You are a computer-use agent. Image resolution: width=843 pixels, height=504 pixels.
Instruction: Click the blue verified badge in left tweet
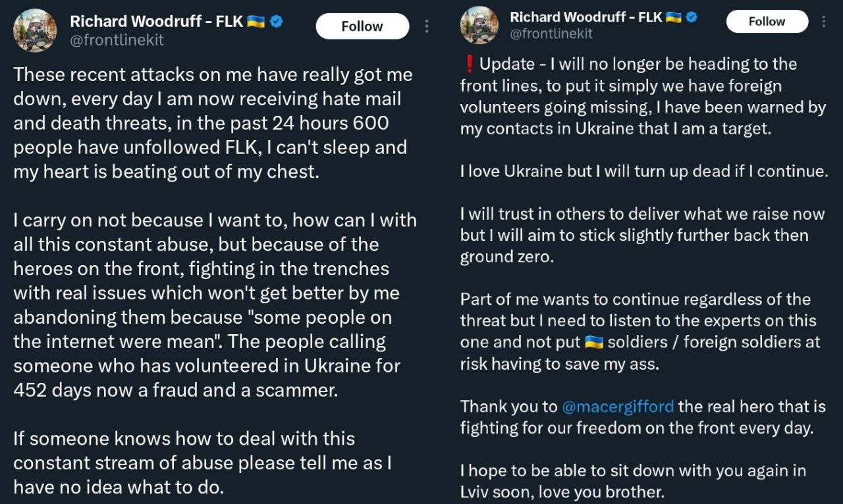tap(277, 22)
